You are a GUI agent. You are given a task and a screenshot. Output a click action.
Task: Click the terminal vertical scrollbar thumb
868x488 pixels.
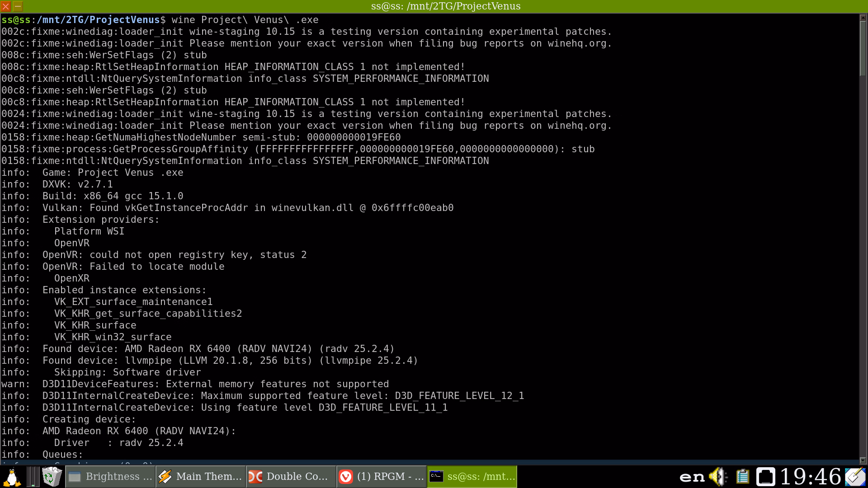coord(863,49)
